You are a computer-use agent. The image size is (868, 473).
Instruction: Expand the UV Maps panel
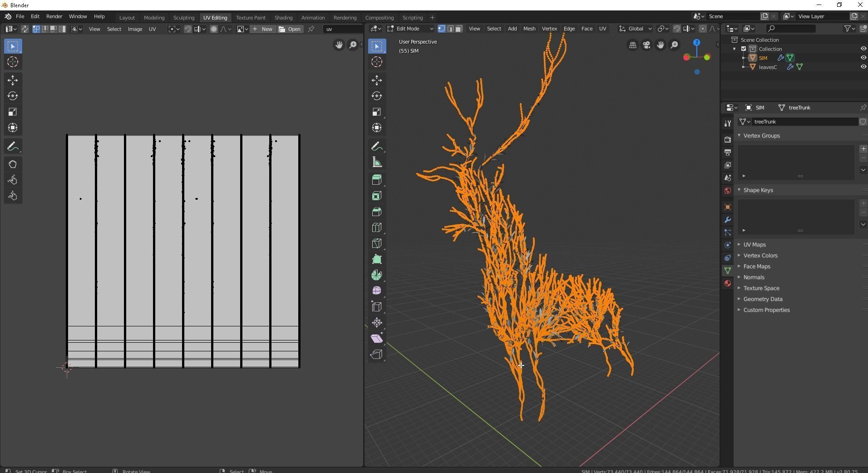point(754,245)
